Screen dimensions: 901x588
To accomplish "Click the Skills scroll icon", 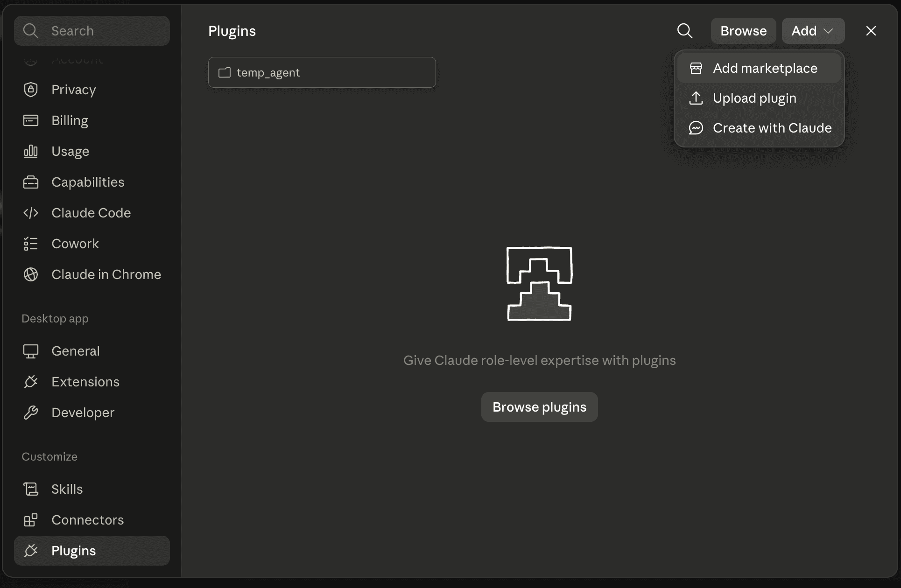I will point(31,489).
